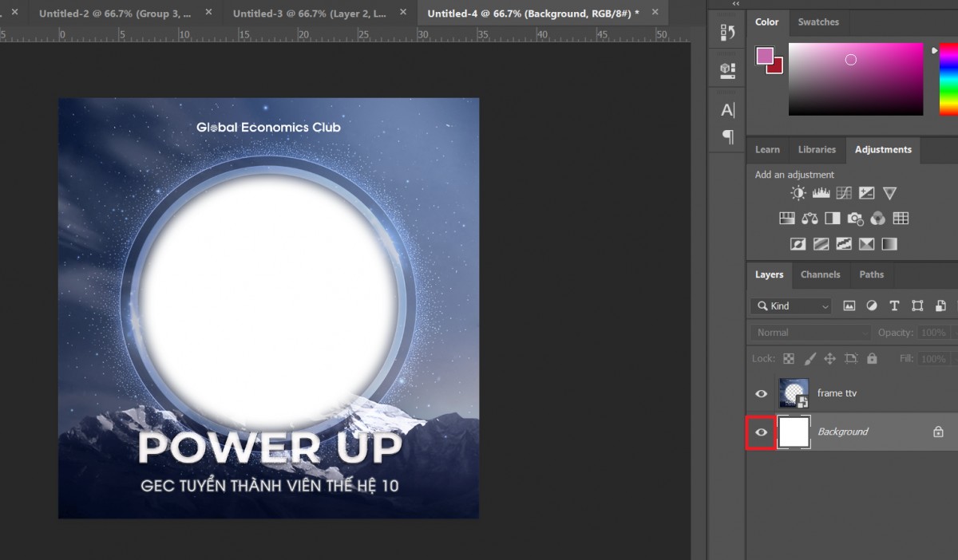This screenshot has width=958, height=560.
Task: Add a Photo Filter adjustment
Action: pyautogui.click(x=855, y=219)
